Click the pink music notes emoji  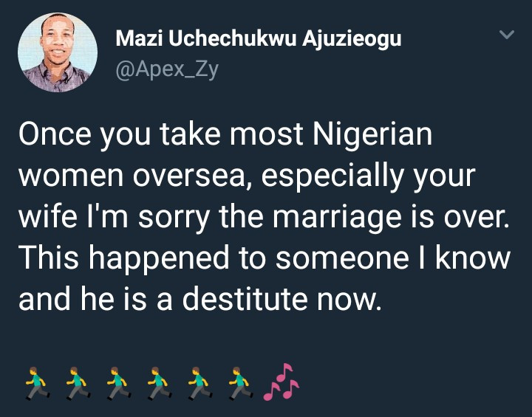point(282,383)
